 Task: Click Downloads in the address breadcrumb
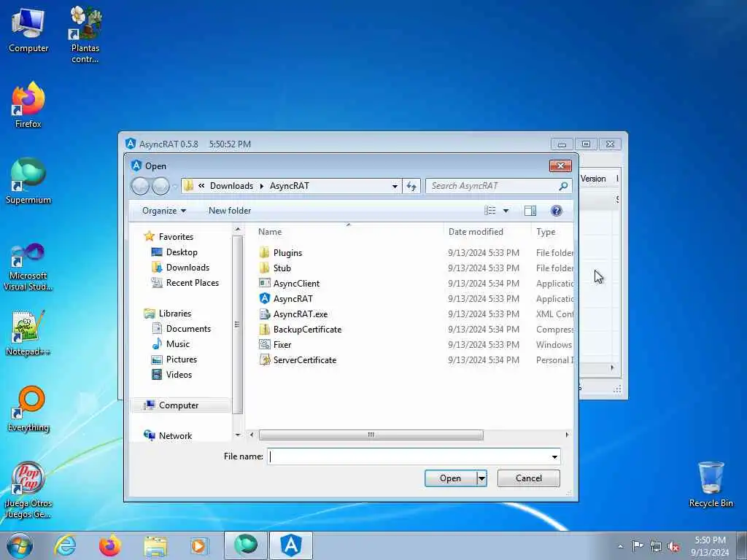[231, 186]
